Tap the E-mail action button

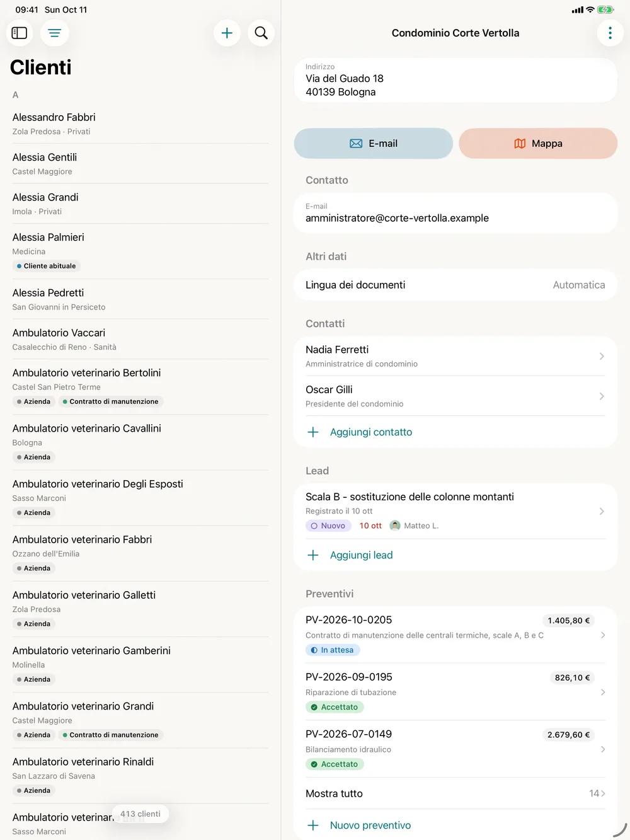[374, 144]
